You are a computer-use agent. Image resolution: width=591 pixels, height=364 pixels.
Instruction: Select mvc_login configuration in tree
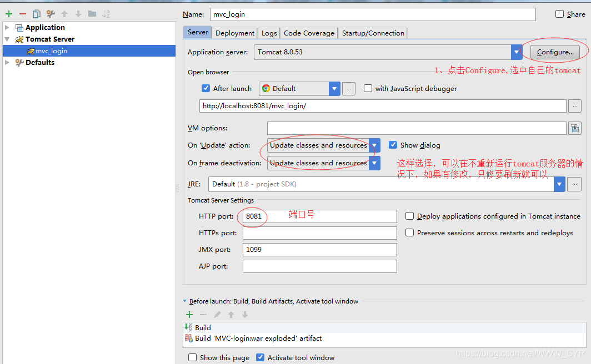pyautogui.click(x=89, y=51)
